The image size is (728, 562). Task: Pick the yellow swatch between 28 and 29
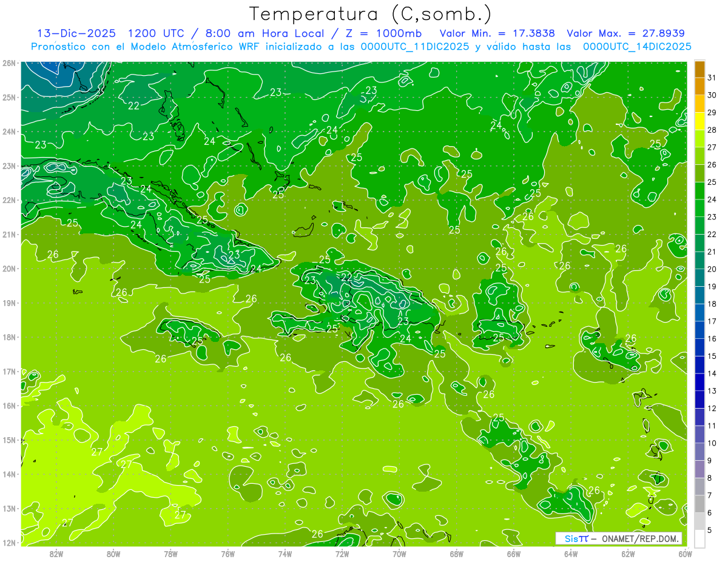[x=699, y=121]
